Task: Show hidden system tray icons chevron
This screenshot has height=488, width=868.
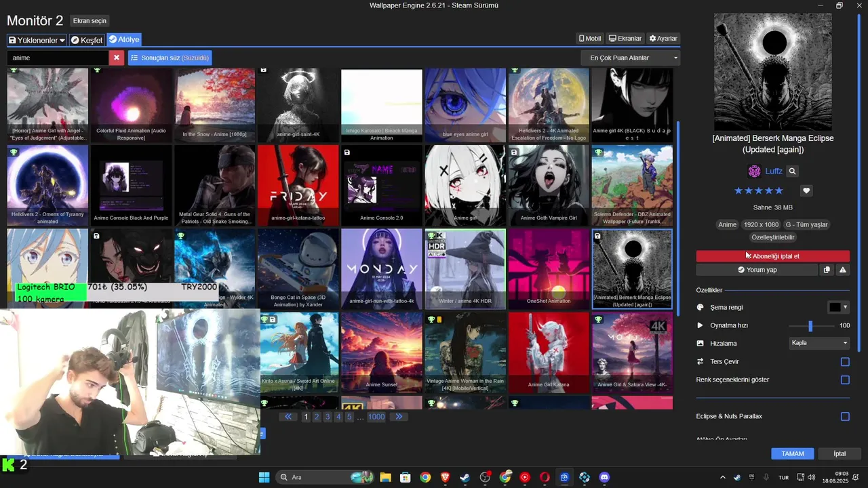Action: tap(722, 477)
